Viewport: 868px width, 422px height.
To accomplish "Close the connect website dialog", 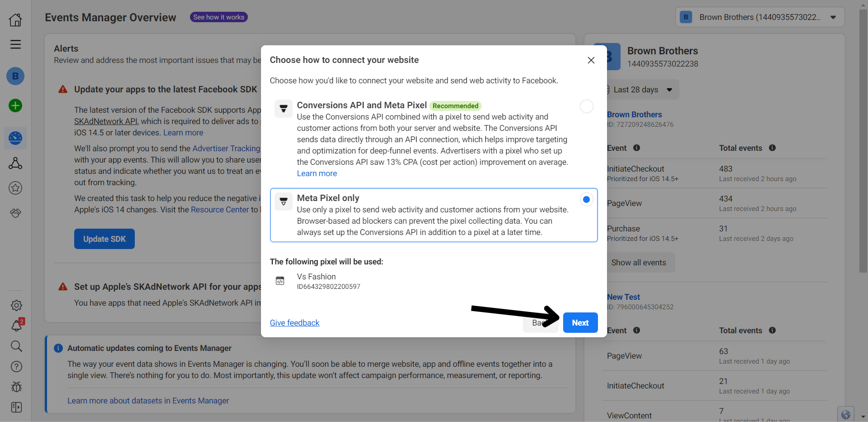I will coord(591,60).
